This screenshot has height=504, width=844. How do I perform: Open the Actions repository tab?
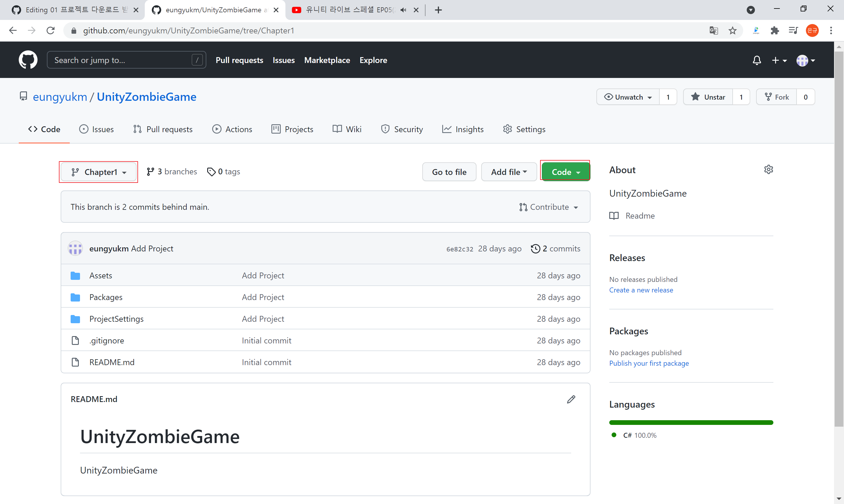232,130
